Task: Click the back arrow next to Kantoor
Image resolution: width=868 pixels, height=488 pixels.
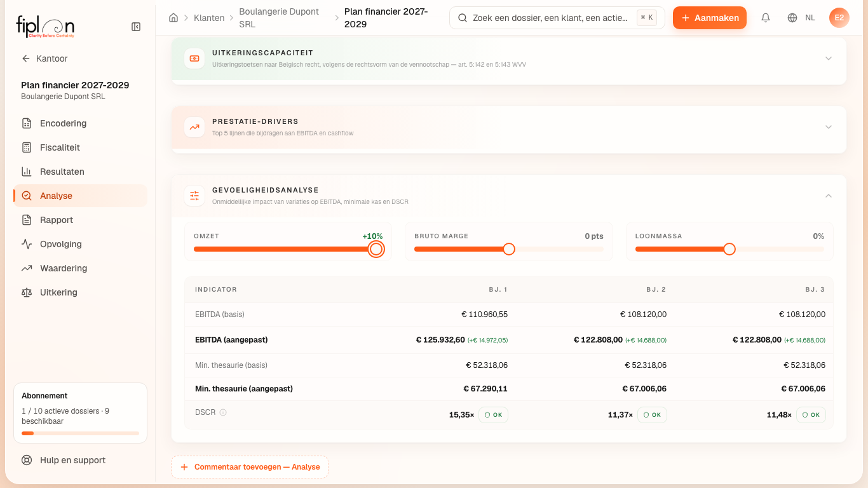Action: [x=26, y=58]
